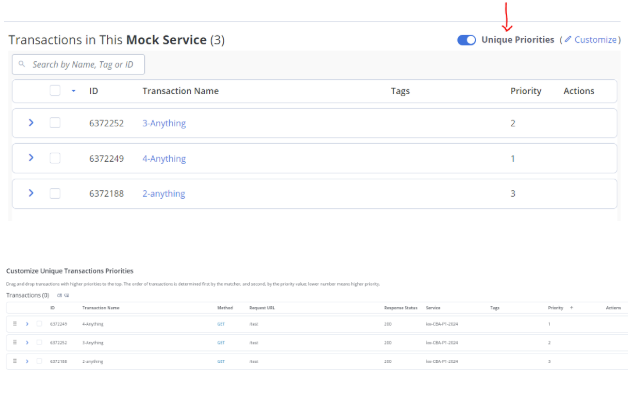The image size is (642, 398).
Task: Open the 2-anything transaction link
Action: coord(163,194)
